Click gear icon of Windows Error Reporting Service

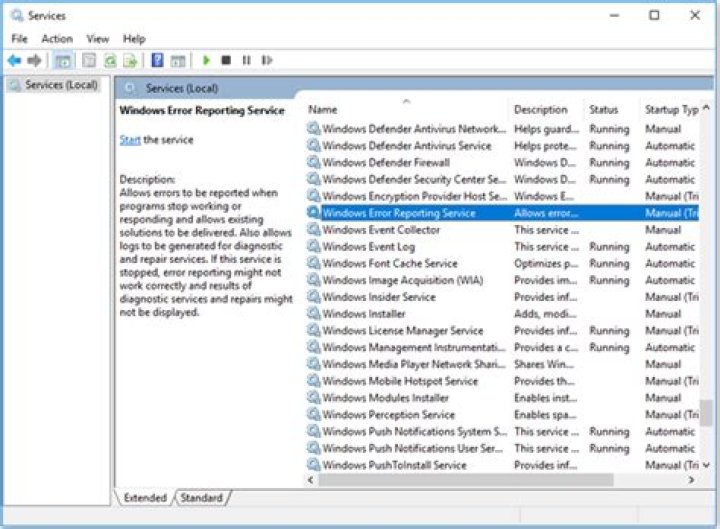[x=313, y=212]
